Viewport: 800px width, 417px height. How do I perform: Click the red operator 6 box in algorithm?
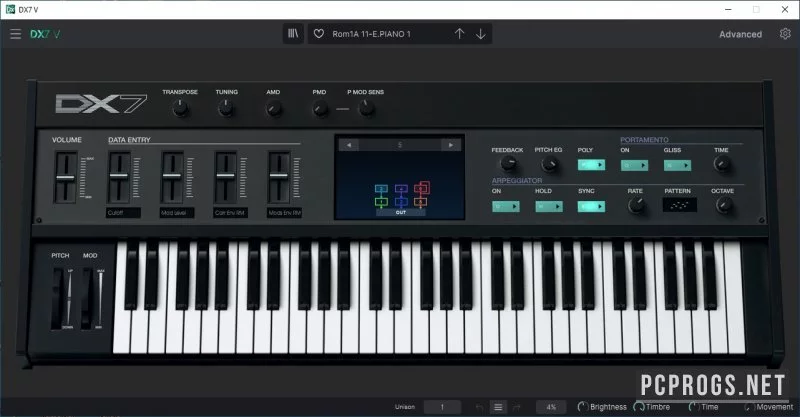(420, 189)
